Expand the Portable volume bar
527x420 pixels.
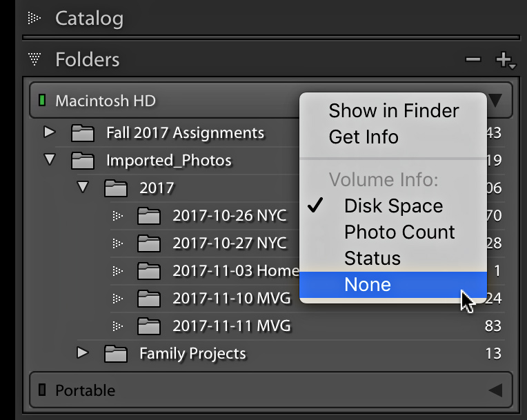point(495,390)
